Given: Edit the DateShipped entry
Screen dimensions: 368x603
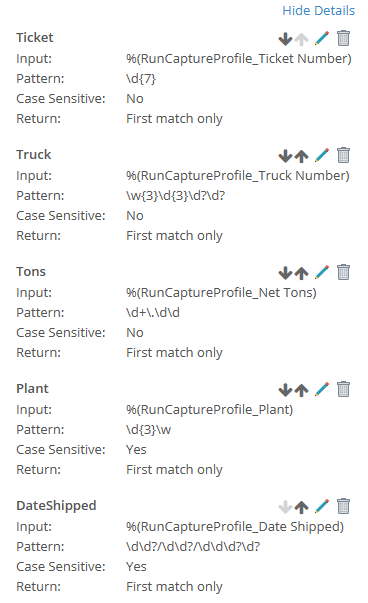Looking at the screenshot, I should pyautogui.click(x=322, y=506).
